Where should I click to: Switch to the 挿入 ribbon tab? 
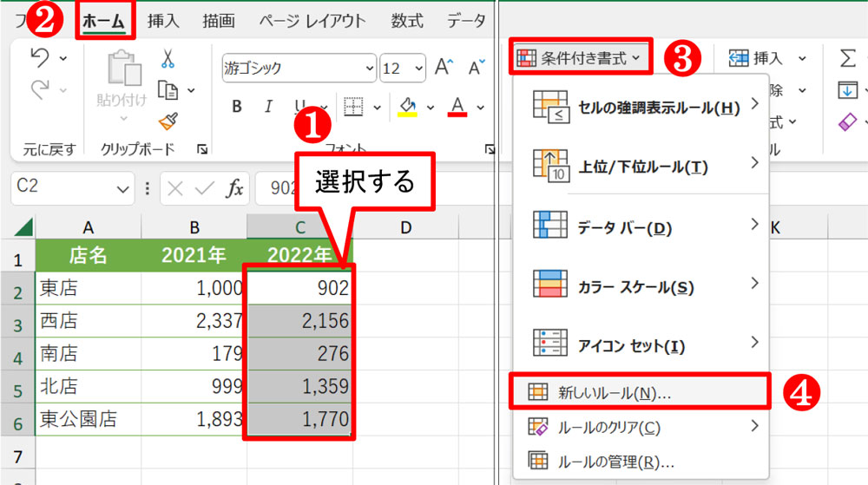pyautogui.click(x=163, y=21)
